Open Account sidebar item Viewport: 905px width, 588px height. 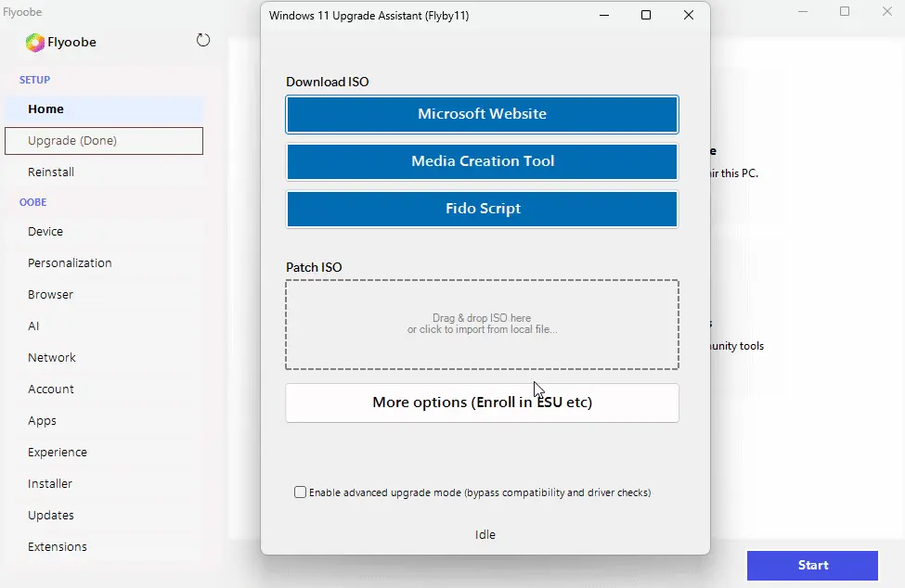104,390
